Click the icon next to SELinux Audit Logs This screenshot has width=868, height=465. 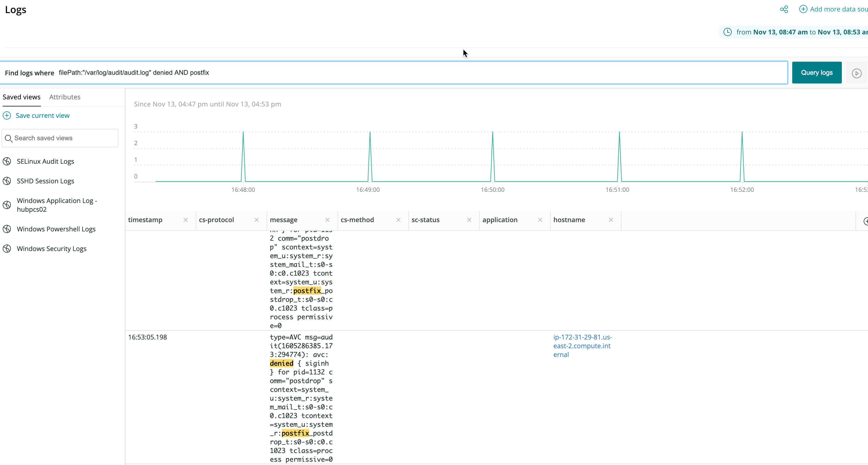pyautogui.click(x=7, y=162)
